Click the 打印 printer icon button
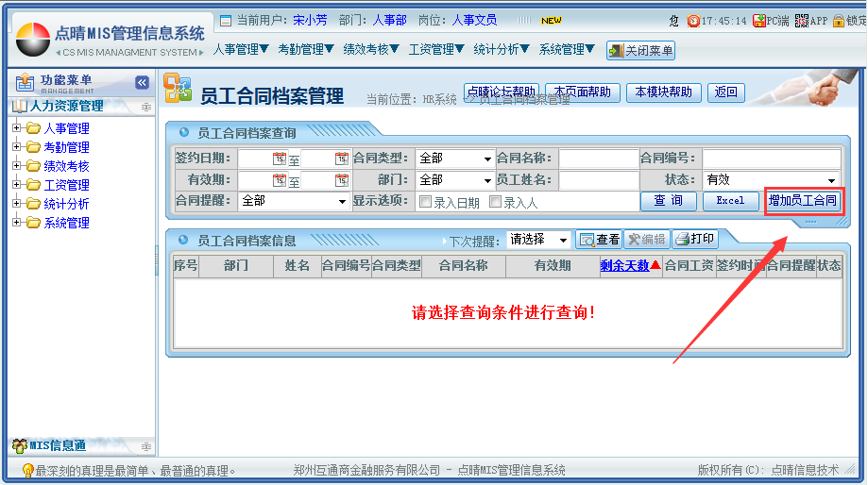 pyautogui.click(x=694, y=240)
